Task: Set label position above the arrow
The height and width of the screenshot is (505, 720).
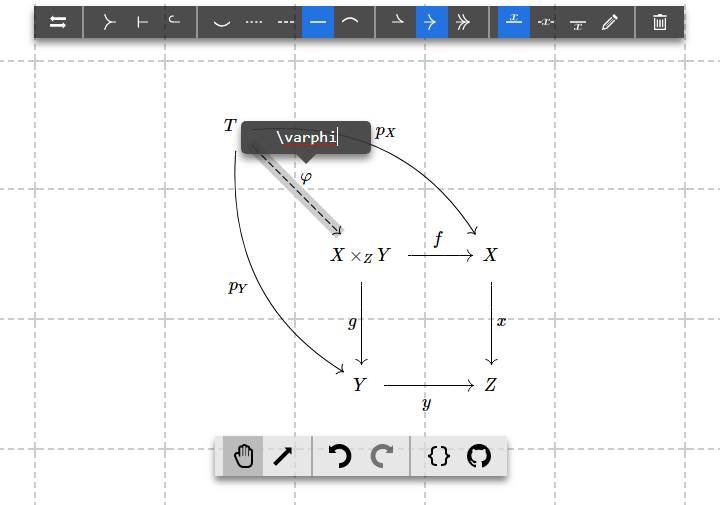Action: point(514,22)
